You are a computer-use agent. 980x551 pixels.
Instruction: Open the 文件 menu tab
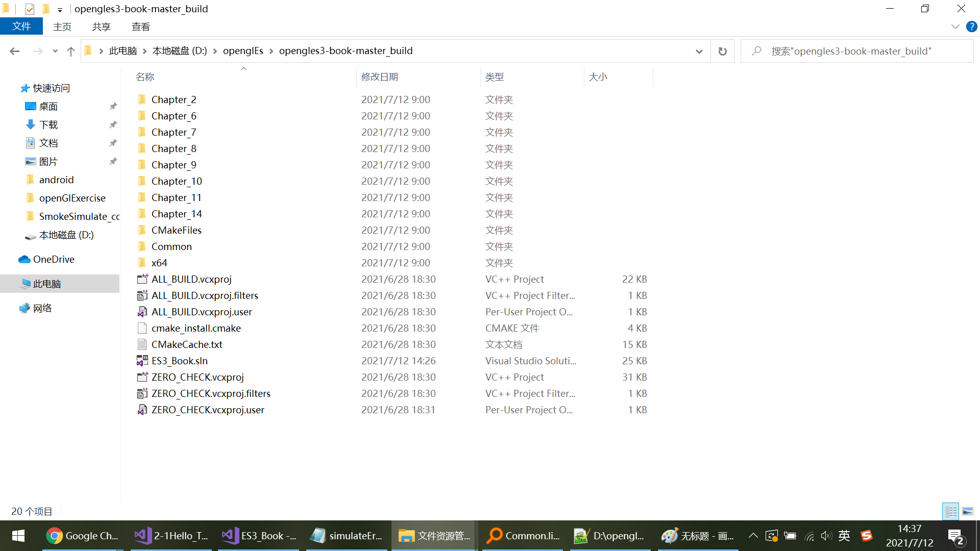[x=21, y=27]
